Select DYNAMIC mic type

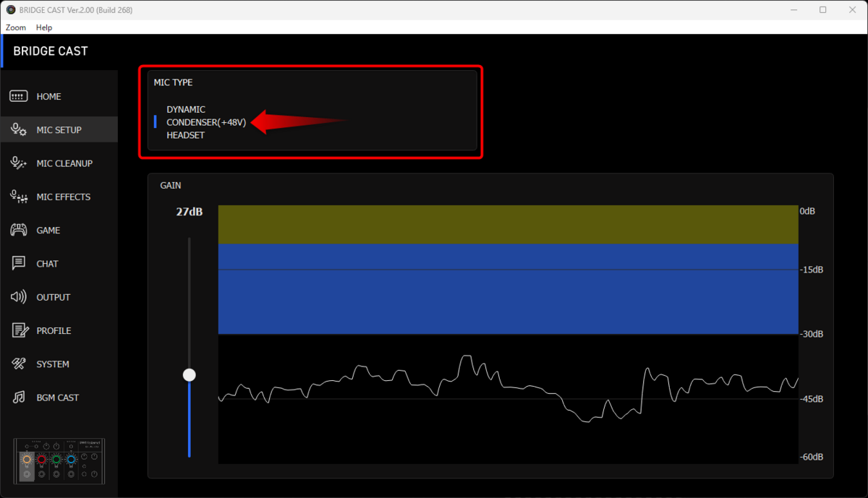point(186,109)
